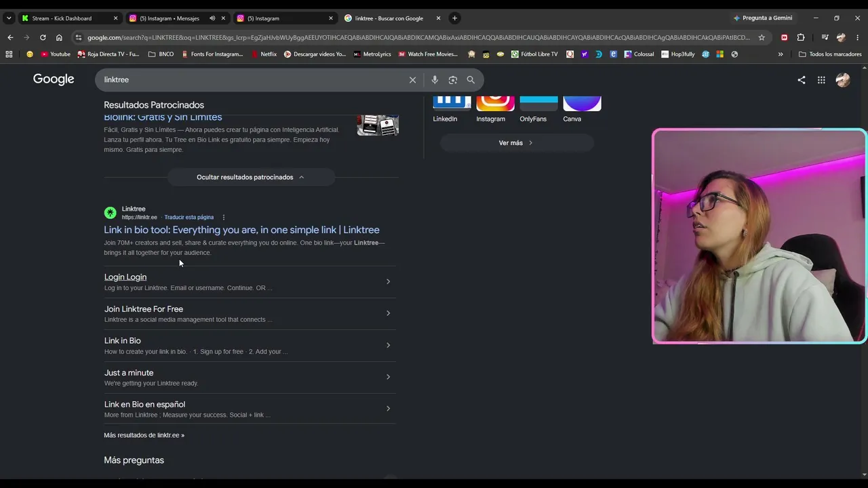Focus the browser address bar URL

click(x=418, y=37)
